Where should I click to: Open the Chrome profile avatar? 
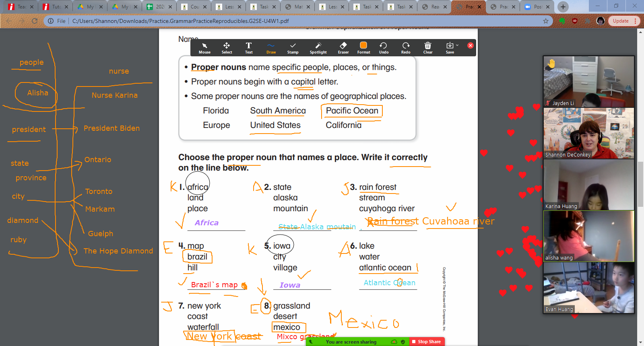click(601, 21)
